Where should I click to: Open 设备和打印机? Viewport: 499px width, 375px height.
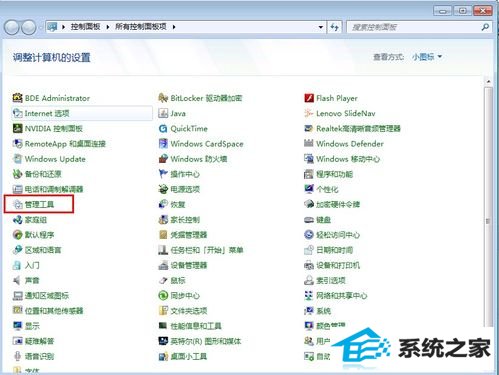click(332, 265)
